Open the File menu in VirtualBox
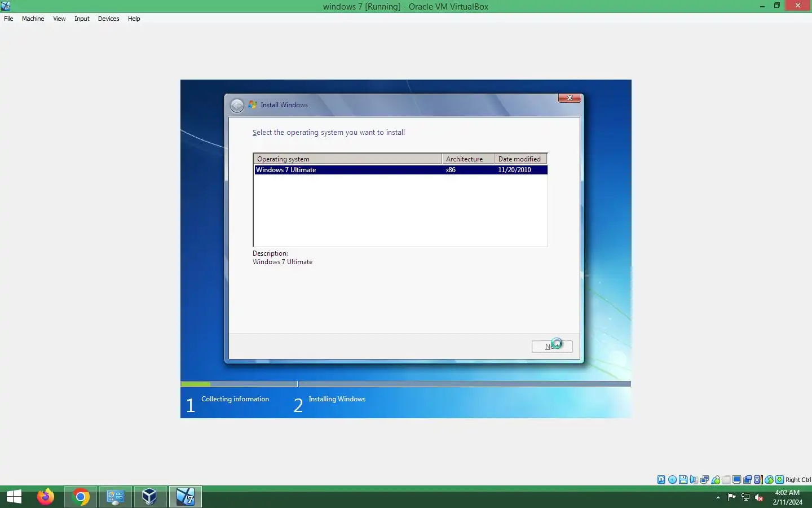The height and width of the screenshot is (508, 812). pos(8,19)
